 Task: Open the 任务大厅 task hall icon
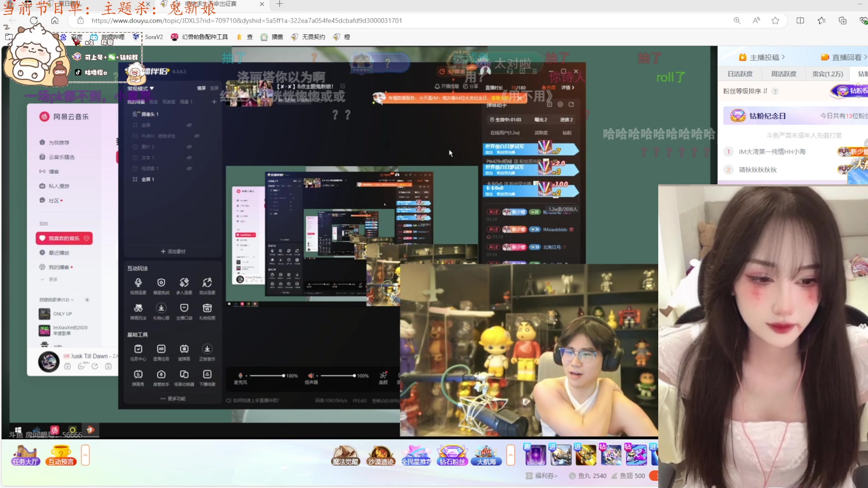pyautogui.click(x=25, y=455)
